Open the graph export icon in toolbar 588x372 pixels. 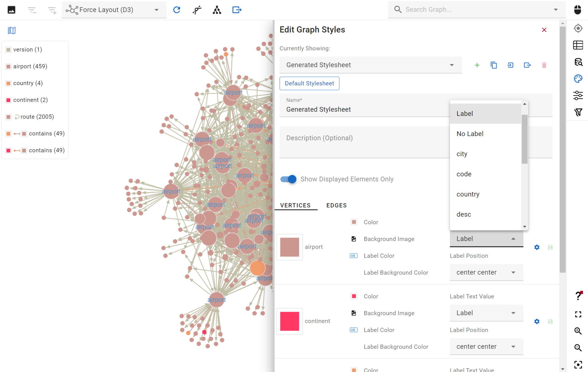click(x=237, y=9)
